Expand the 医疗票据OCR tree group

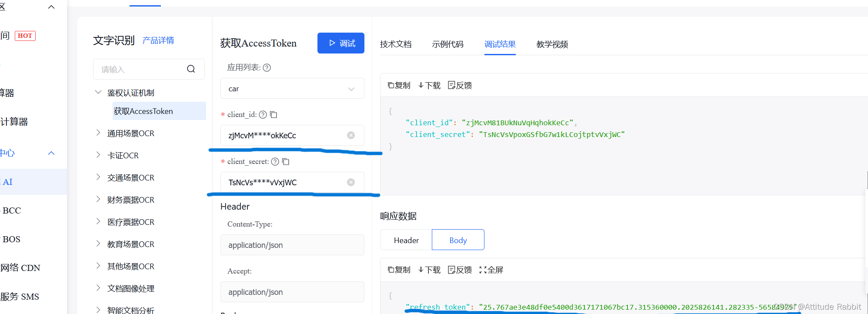click(x=98, y=221)
